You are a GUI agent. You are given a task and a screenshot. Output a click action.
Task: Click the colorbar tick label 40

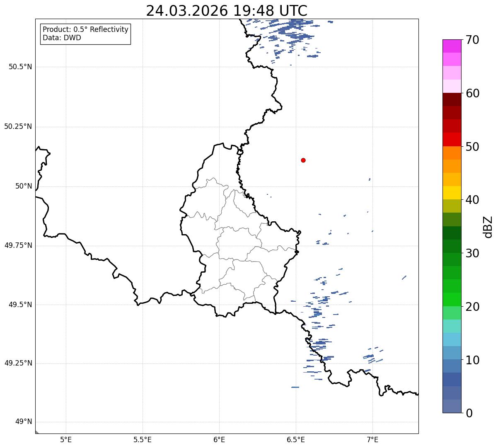472,200
